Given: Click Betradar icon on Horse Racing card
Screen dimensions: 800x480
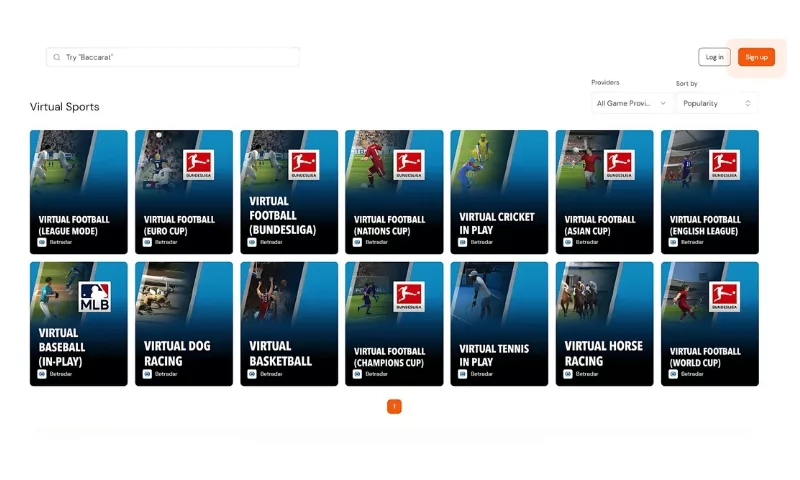Looking at the screenshot, I should pyautogui.click(x=568, y=374).
